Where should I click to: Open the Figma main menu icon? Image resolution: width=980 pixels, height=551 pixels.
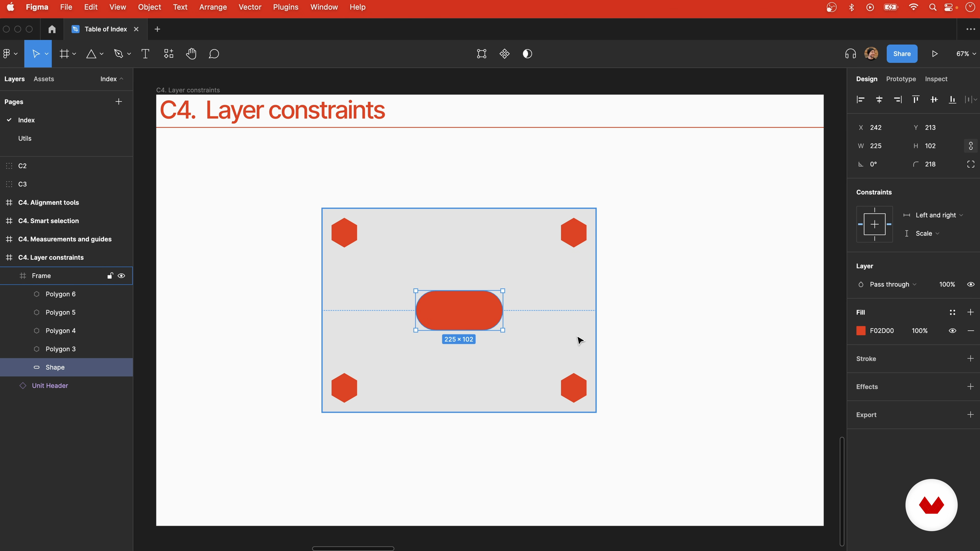pos(7,54)
